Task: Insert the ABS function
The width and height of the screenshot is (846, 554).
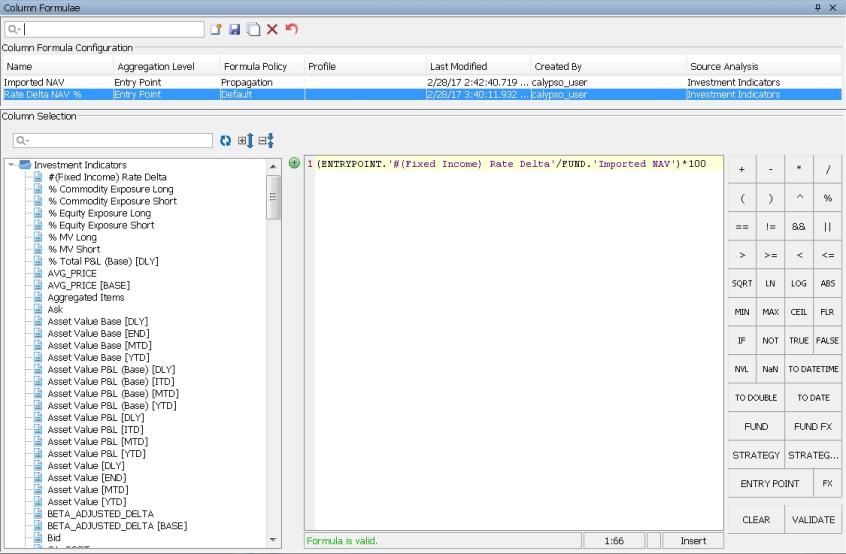Action: click(x=827, y=283)
